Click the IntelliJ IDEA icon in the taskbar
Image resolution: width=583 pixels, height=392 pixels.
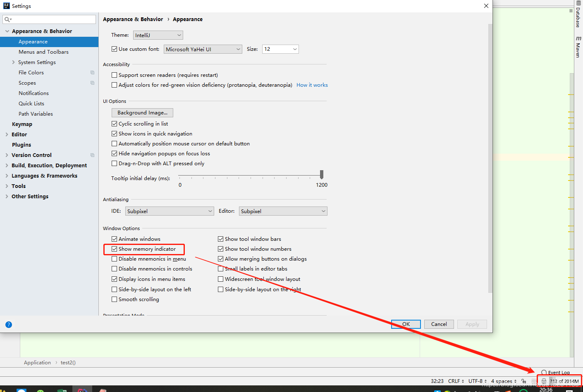tap(83, 390)
